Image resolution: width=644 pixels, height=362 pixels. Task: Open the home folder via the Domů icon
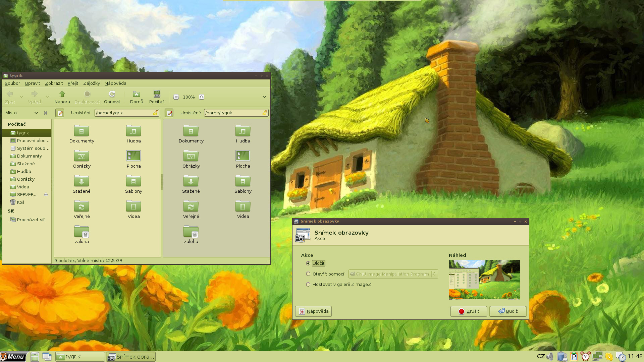tap(137, 97)
